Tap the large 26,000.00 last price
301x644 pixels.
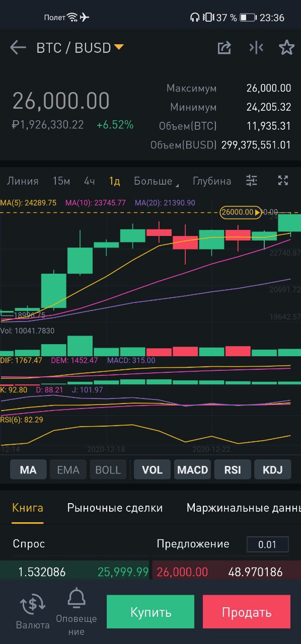[x=61, y=101]
